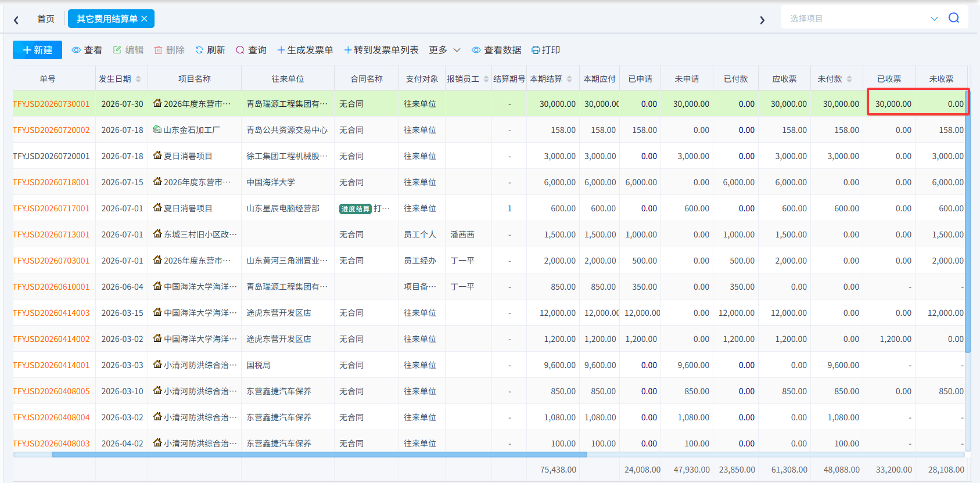Select employee cell 潘茜茜
The width and height of the screenshot is (980, 483).
coord(462,235)
